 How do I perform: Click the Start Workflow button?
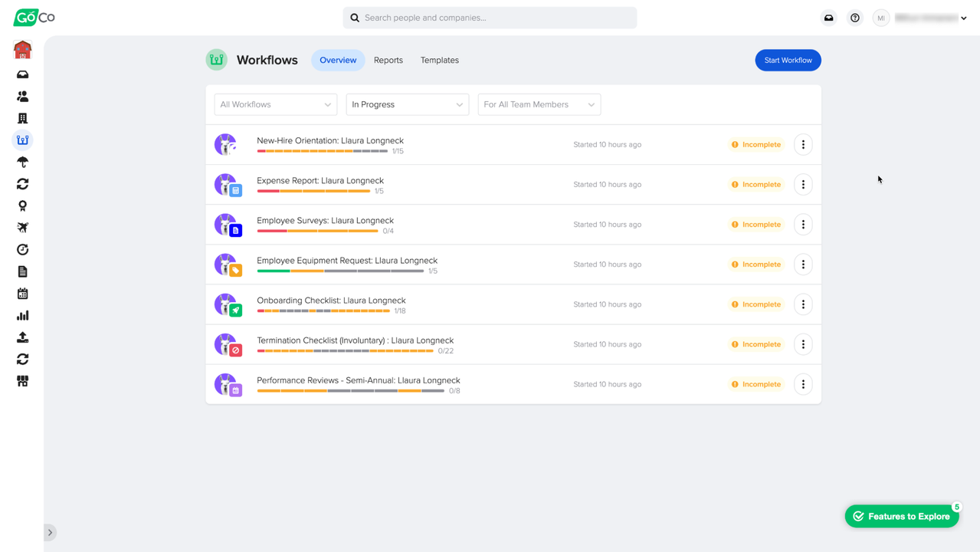tap(788, 60)
